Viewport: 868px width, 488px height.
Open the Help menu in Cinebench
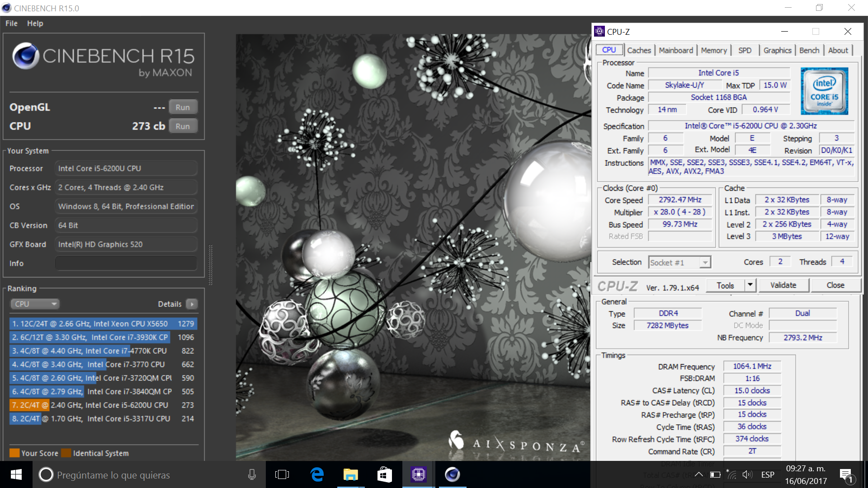click(x=35, y=23)
